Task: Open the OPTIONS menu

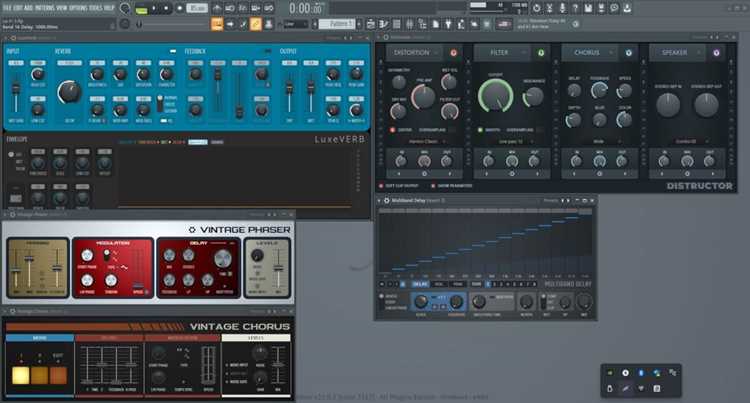Action: coord(79,8)
